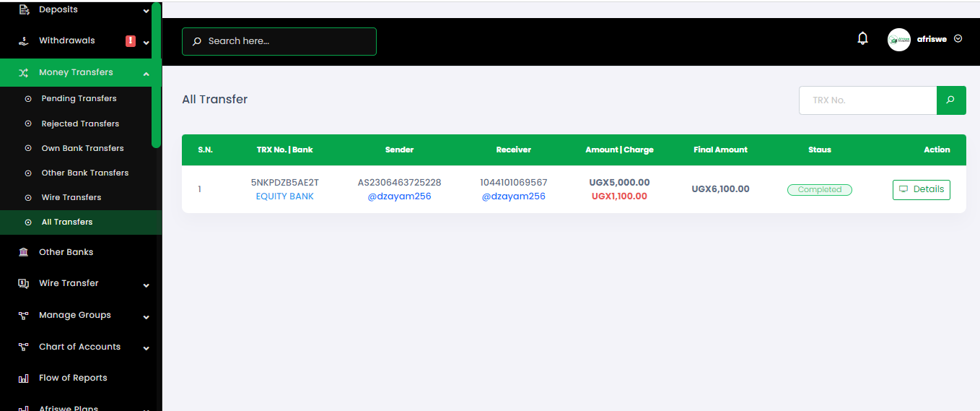
Task: Click the red Withdrawals alert badge
Action: coord(131,41)
